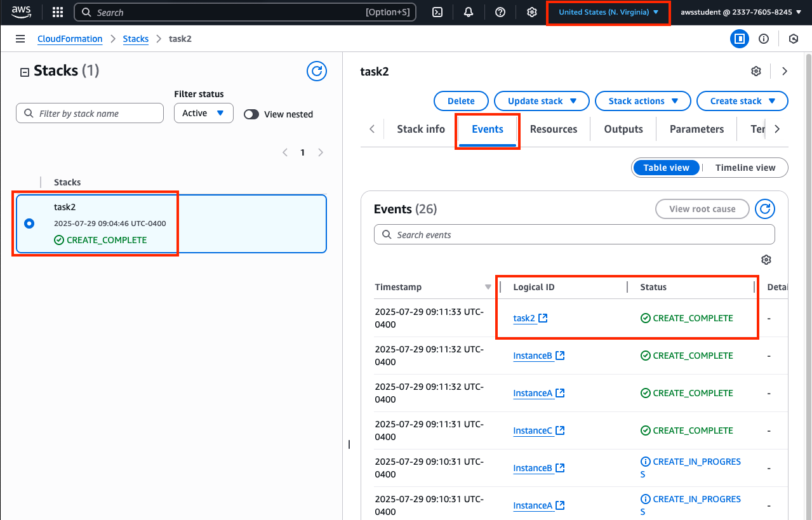Viewport: 812px width, 520px height.
Task: Refresh the Events table
Action: pos(765,209)
